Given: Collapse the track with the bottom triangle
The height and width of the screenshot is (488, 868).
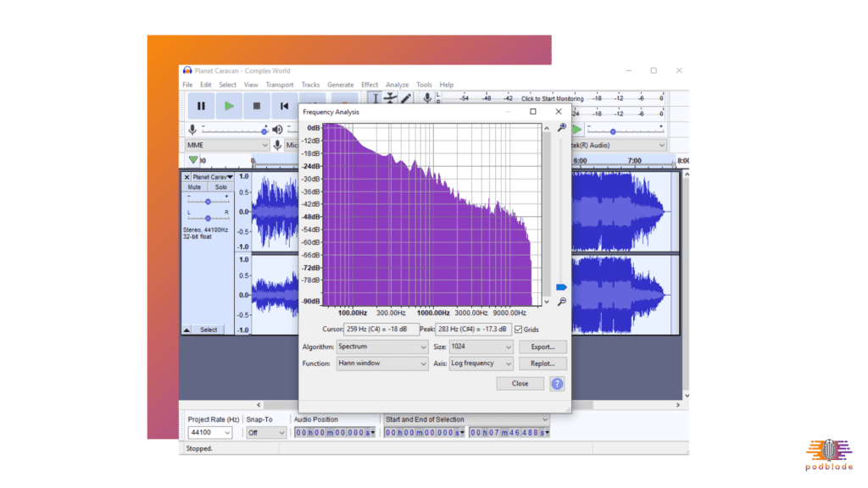Looking at the screenshot, I should click(186, 330).
